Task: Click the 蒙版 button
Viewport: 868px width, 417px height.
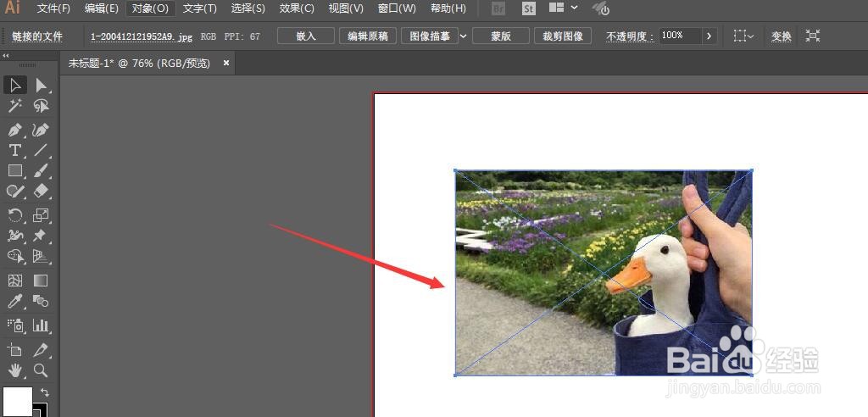Action: 500,36
